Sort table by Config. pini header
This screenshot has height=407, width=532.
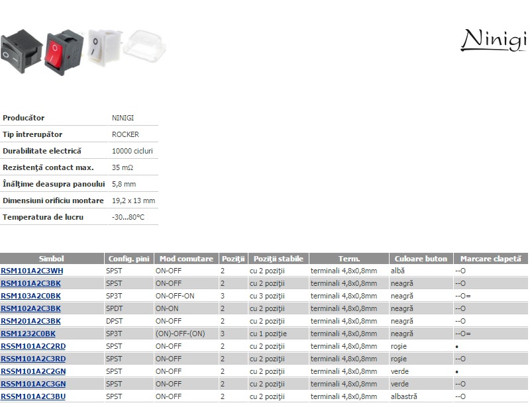point(129,259)
